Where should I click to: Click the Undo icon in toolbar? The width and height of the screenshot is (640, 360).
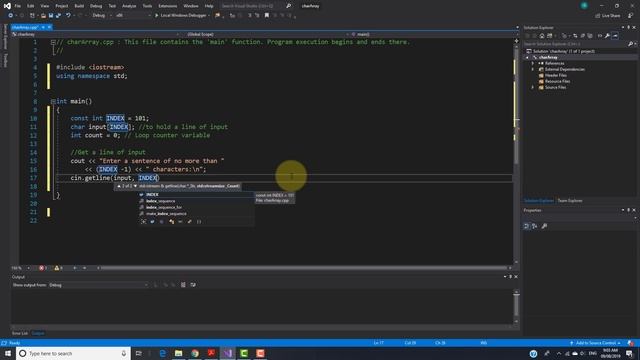(x=68, y=16)
